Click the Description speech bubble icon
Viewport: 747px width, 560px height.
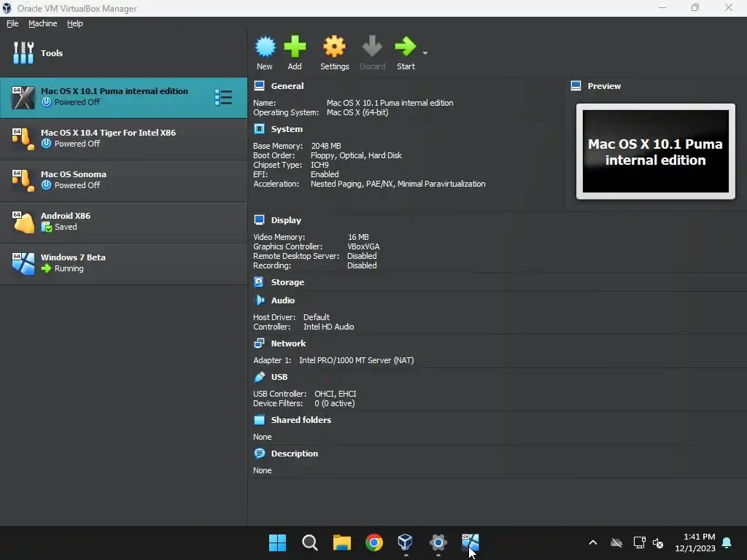pos(259,454)
